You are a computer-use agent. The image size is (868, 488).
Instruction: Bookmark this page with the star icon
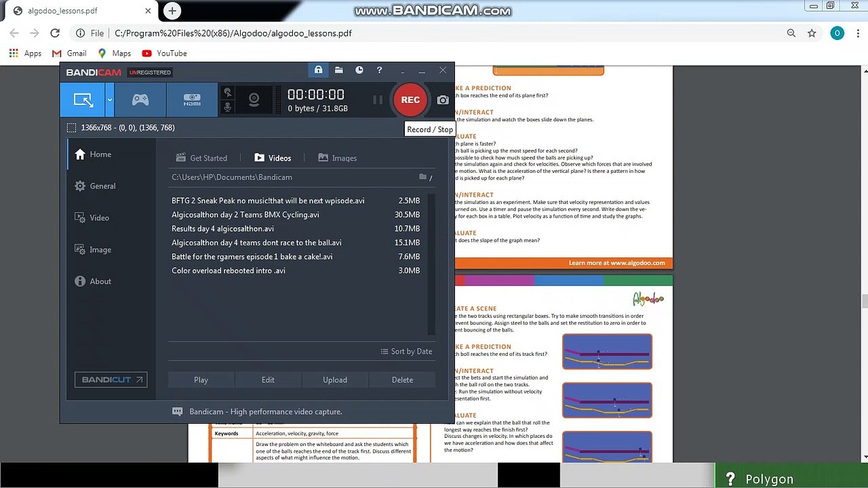(812, 33)
